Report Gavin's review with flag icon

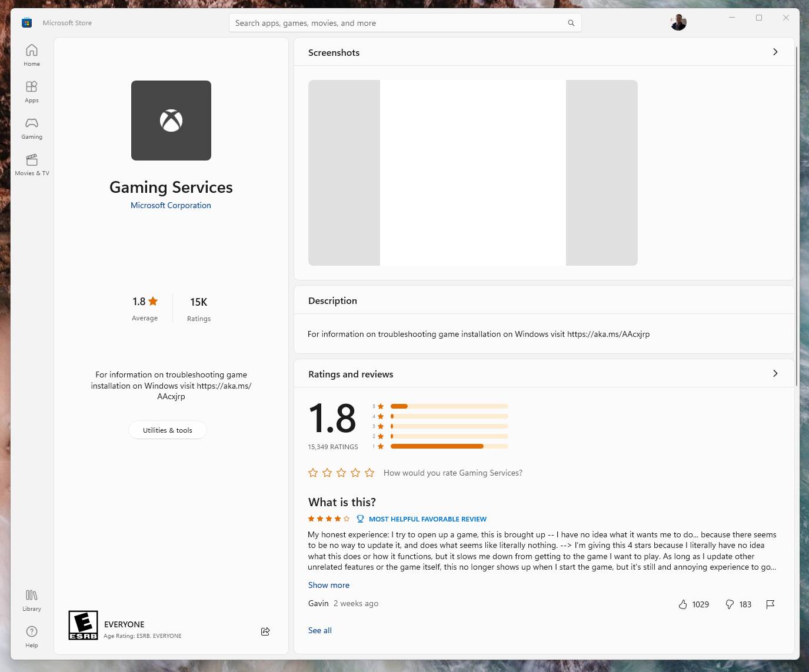pos(770,604)
